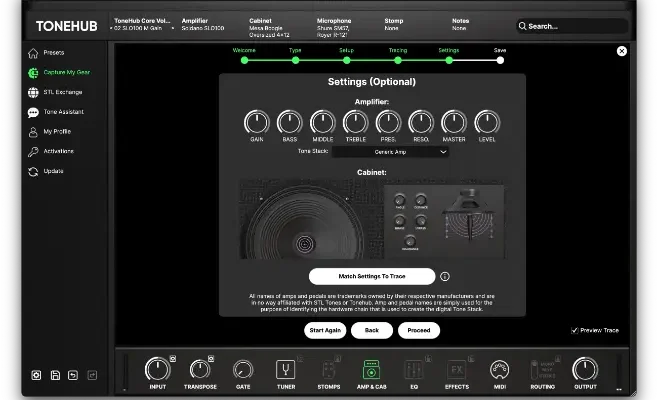Select the Amp & Cab section icon
This screenshot has width=658, height=400.
click(x=371, y=368)
